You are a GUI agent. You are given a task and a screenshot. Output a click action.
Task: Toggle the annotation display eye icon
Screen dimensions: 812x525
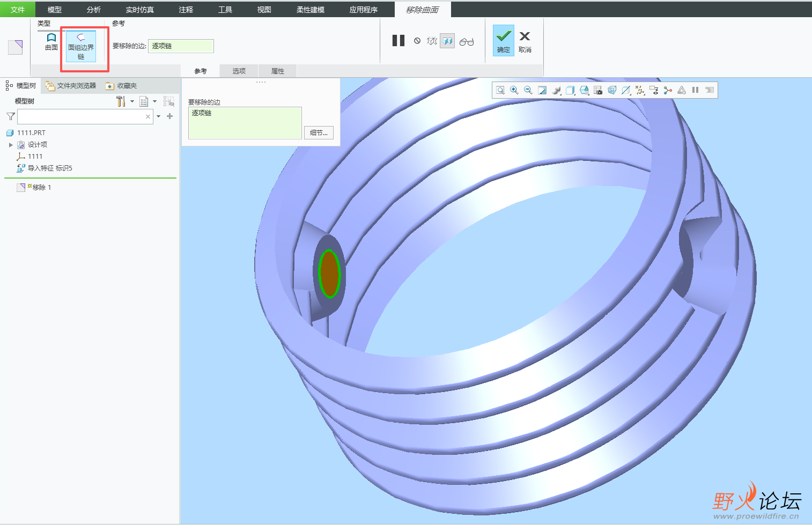654,90
